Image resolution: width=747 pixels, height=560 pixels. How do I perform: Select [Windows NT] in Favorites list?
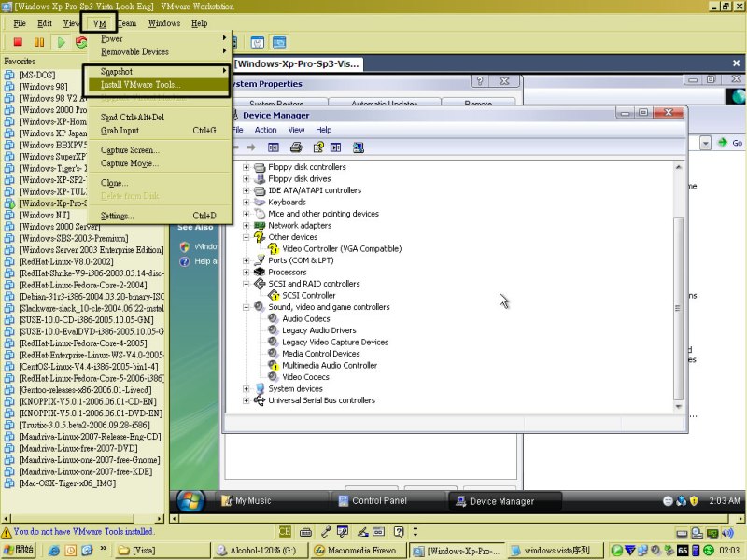point(44,215)
